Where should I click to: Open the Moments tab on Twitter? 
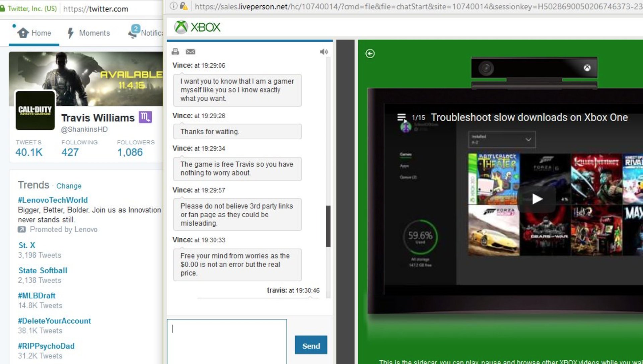point(88,33)
